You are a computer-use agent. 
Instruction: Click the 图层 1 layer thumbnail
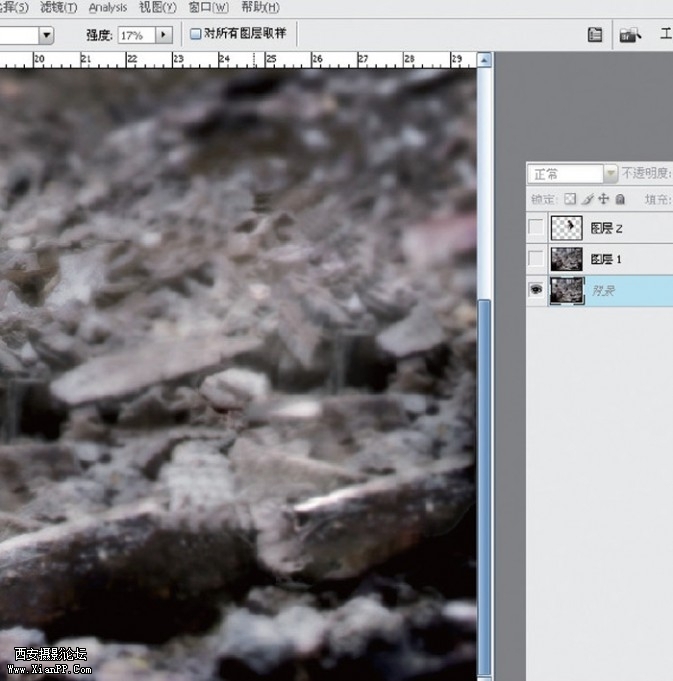566,259
